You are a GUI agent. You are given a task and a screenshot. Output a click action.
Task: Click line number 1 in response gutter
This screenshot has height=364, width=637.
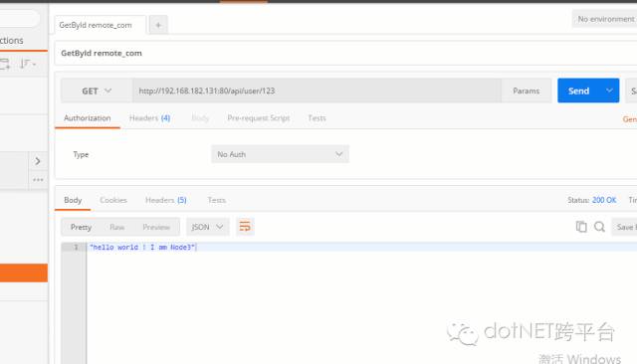pyautogui.click(x=76, y=247)
